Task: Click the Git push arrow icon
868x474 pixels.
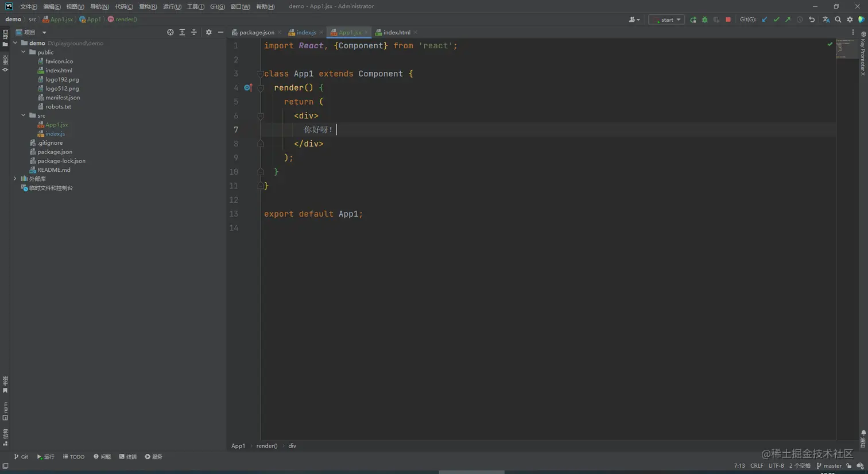Action: click(x=788, y=20)
